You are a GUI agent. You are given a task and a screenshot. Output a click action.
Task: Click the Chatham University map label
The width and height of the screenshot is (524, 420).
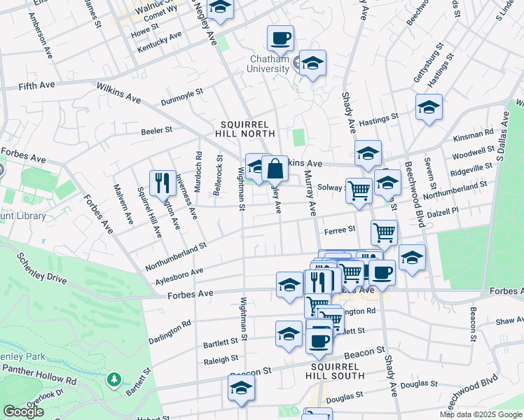(x=268, y=64)
